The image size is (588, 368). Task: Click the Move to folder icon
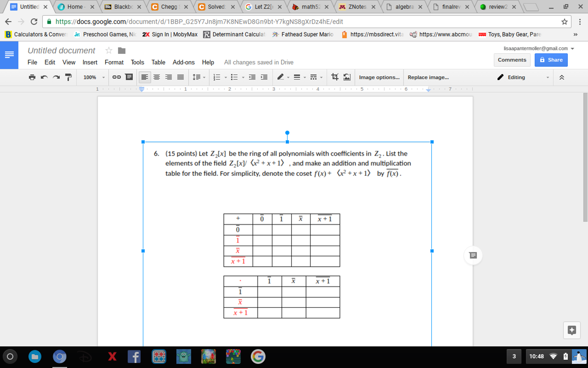click(x=122, y=51)
